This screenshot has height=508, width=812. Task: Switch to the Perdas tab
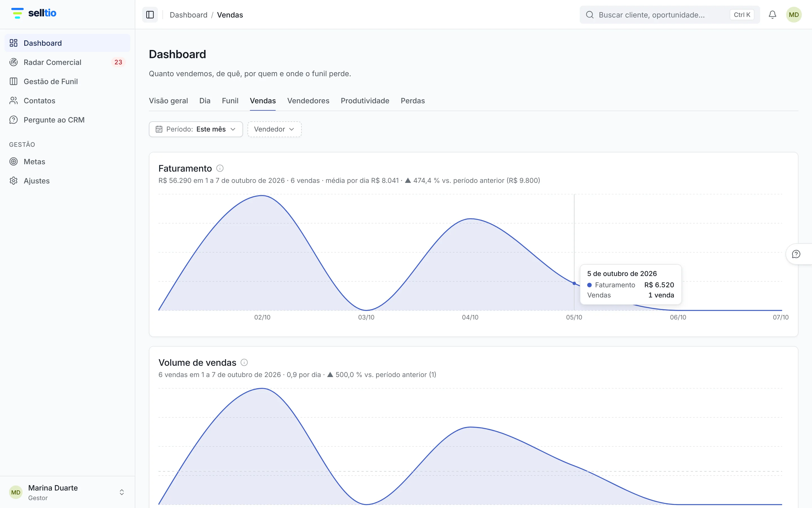413,101
